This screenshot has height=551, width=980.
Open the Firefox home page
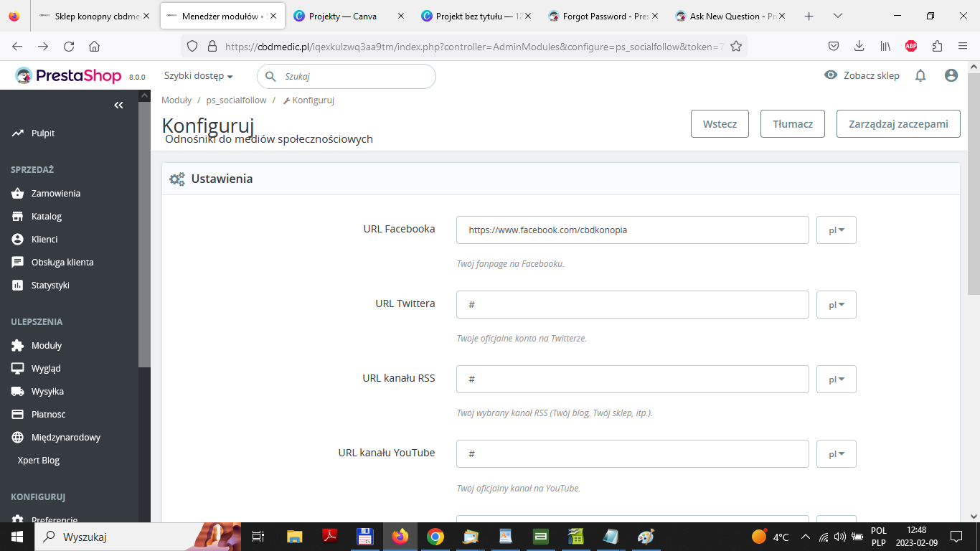94,46
